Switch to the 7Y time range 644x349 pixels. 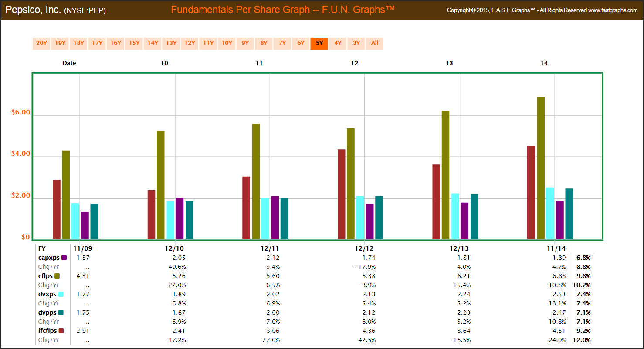282,43
